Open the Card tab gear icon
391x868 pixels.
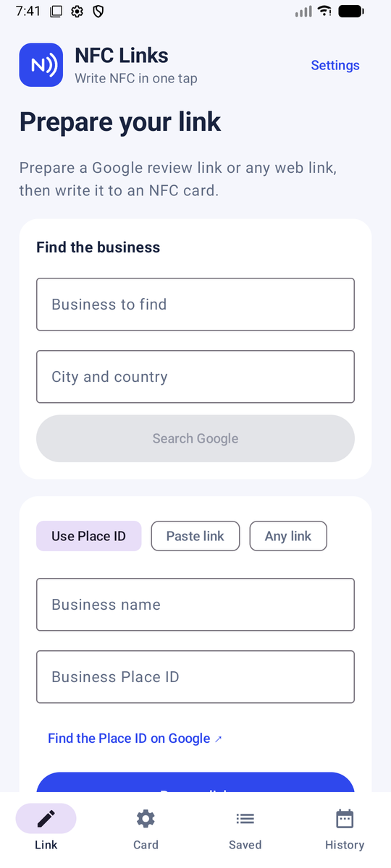[x=146, y=819]
